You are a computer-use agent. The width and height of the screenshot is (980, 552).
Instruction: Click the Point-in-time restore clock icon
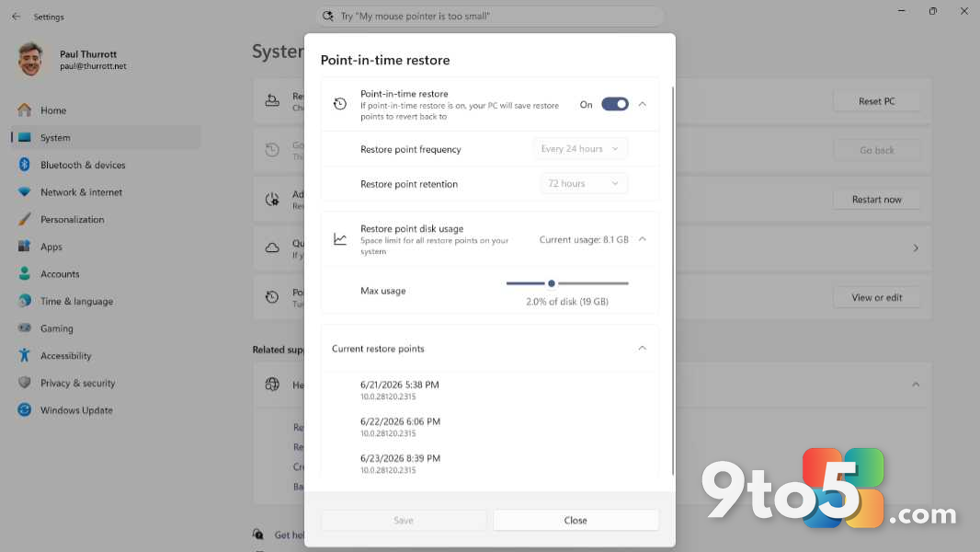[x=340, y=104]
